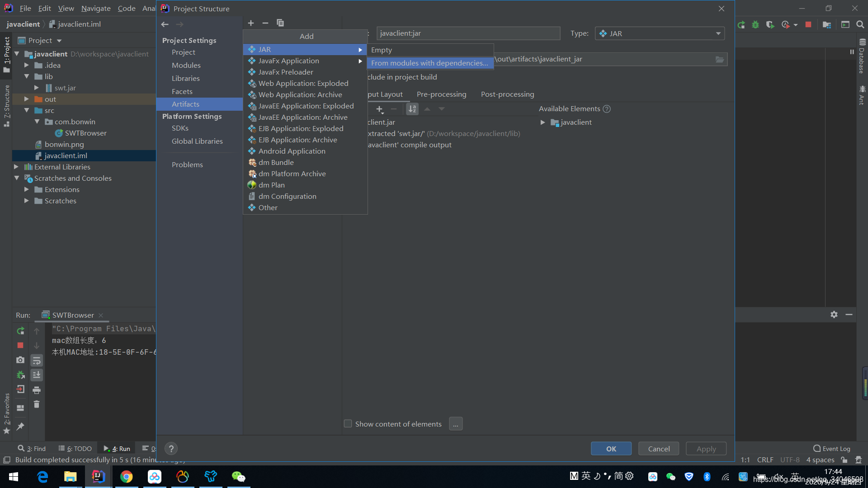Expand the .idea folder
This screenshot has width=868, height=488.
pos(27,65)
